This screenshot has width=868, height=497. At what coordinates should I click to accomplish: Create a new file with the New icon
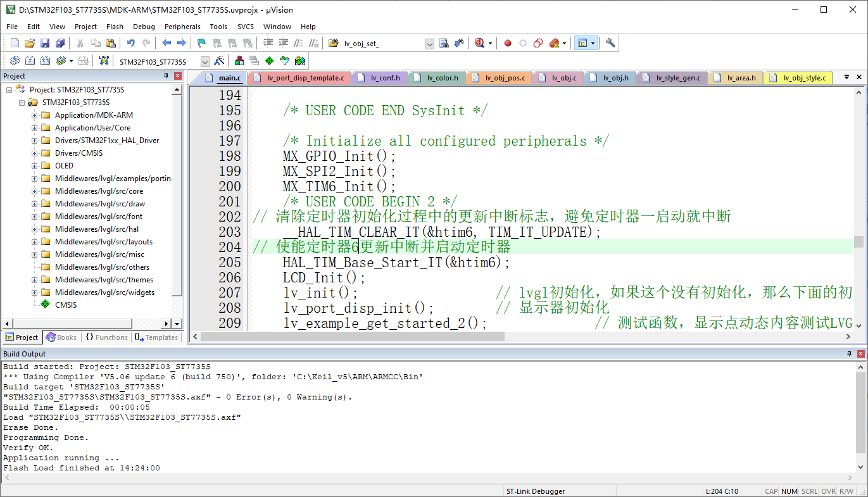pyautogui.click(x=15, y=43)
